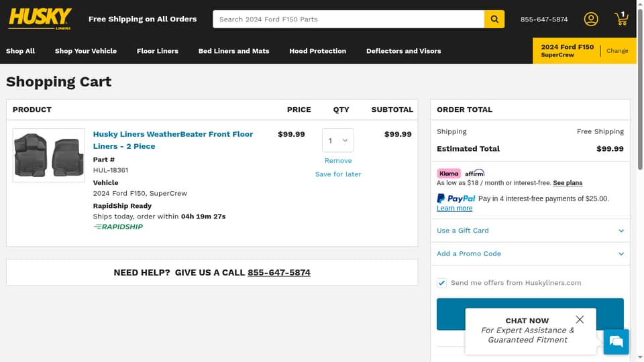
Task: Open the quantity dropdown
Action: point(337,140)
